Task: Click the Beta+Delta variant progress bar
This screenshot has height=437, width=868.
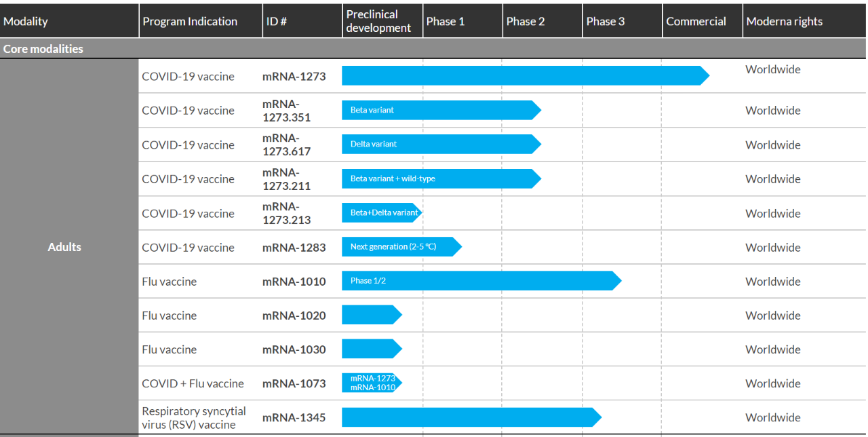Action: pyautogui.click(x=382, y=212)
